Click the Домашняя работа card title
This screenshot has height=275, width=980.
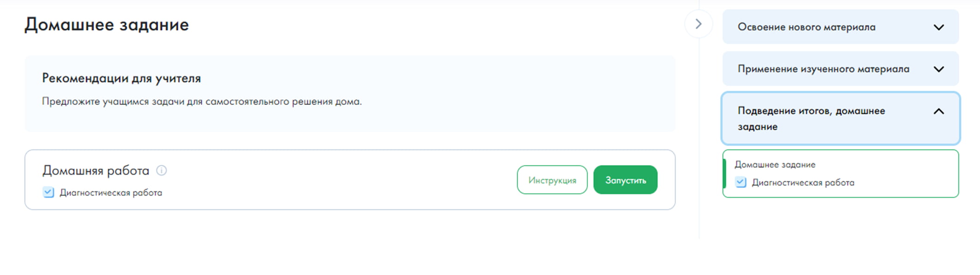click(x=96, y=171)
